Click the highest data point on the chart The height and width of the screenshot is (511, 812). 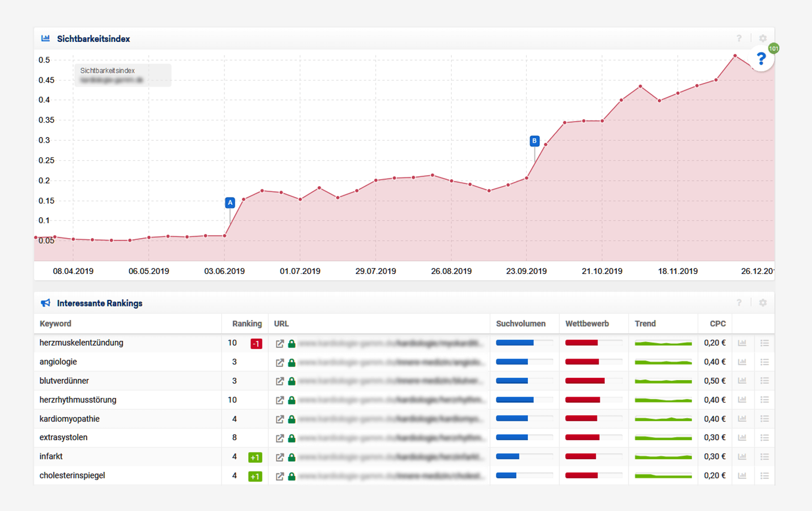[x=735, y=56]
